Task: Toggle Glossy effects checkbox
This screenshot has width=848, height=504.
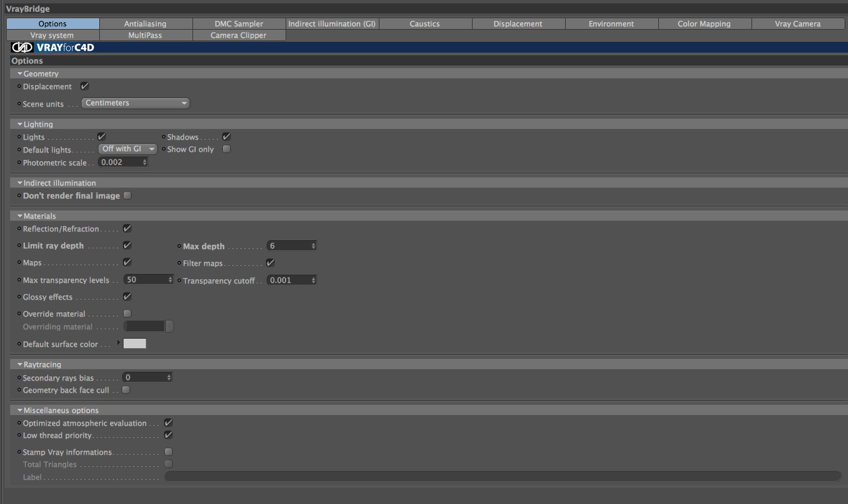Action: point(127,297)
